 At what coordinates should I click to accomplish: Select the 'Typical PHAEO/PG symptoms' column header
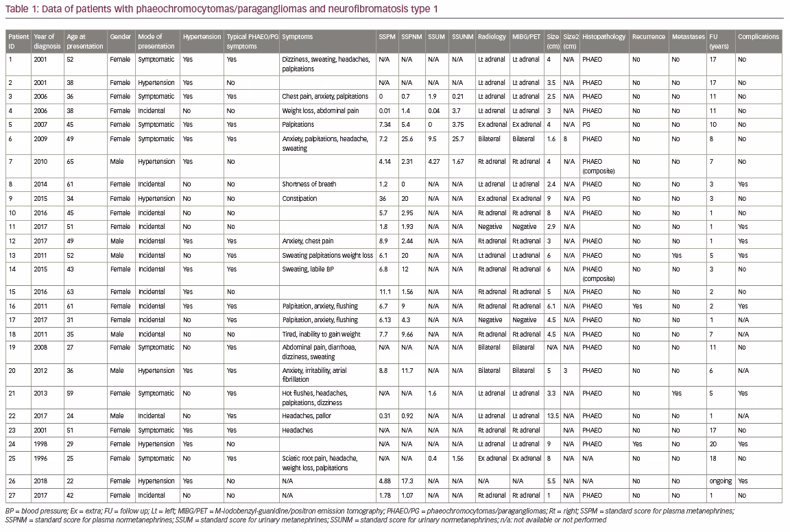point(252,41)
